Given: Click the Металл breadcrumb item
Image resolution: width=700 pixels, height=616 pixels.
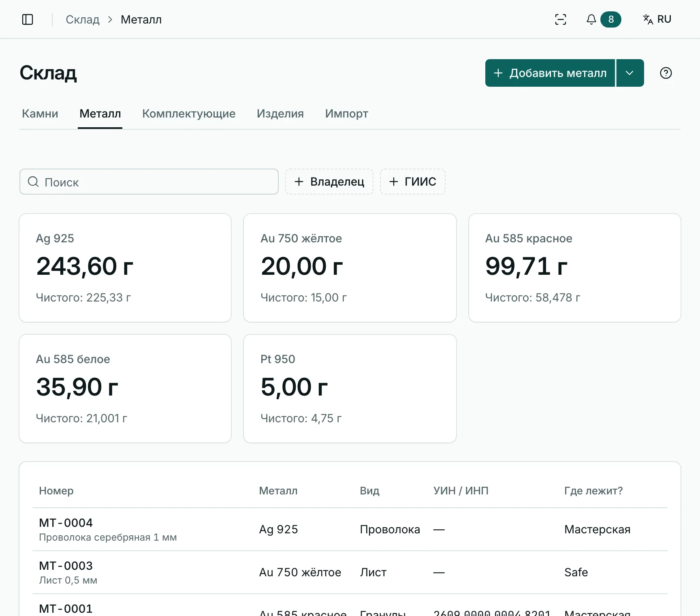Looking at the screenshot, I should [x=141, y=19].
